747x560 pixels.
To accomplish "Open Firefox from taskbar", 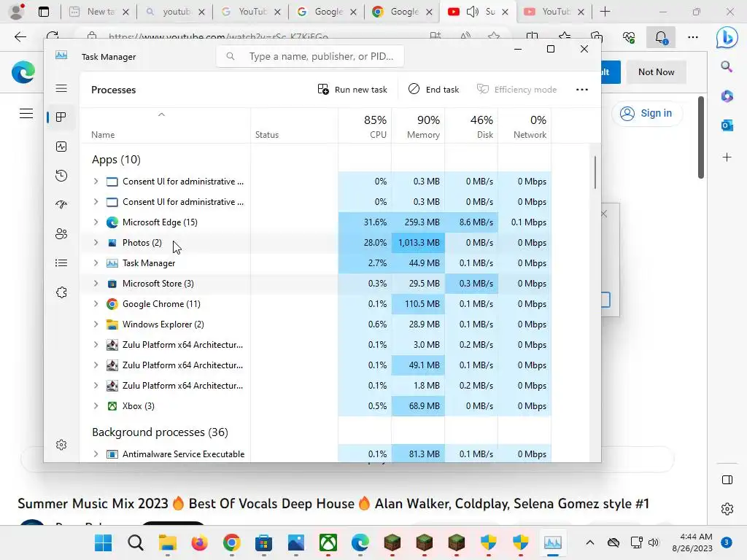I will 199,542.
